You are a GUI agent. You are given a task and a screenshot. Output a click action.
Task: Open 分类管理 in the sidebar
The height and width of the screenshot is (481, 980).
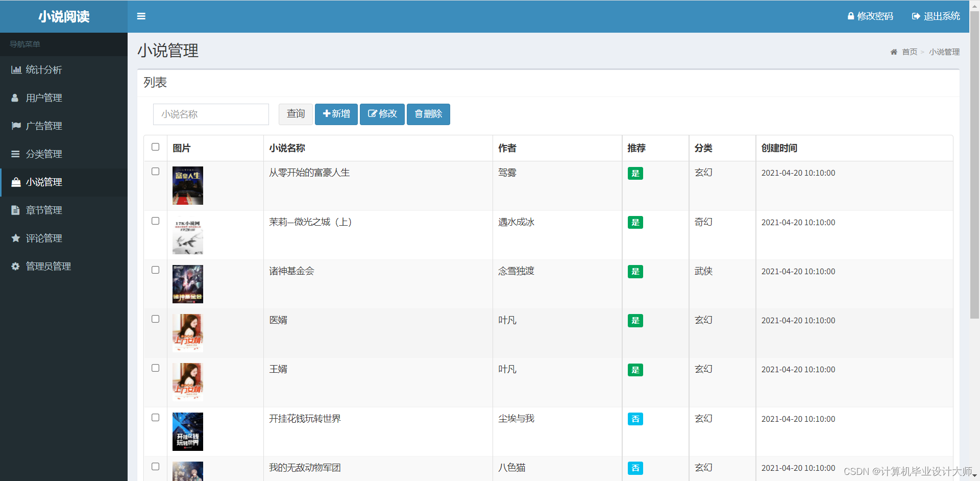coord(64,154)
